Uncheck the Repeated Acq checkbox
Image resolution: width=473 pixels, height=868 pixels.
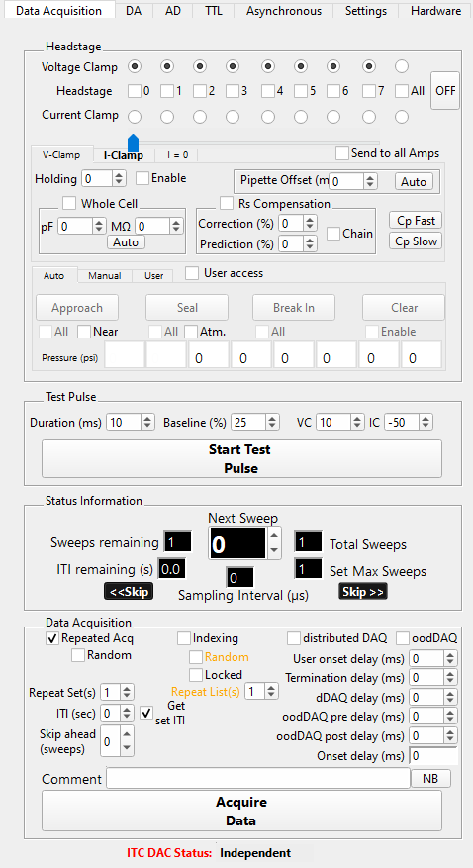pyautogui.click(x=52, y=638)
